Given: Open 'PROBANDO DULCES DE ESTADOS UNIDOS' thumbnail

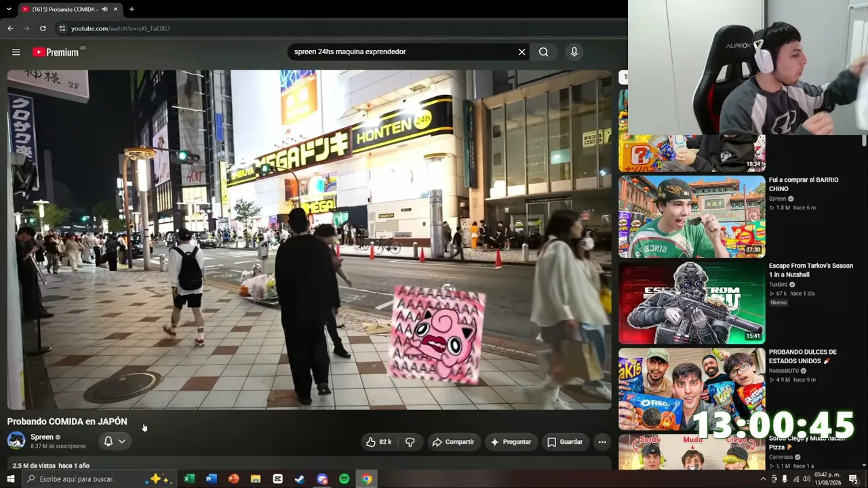Looking at the screenshot, I should point(692,389).
